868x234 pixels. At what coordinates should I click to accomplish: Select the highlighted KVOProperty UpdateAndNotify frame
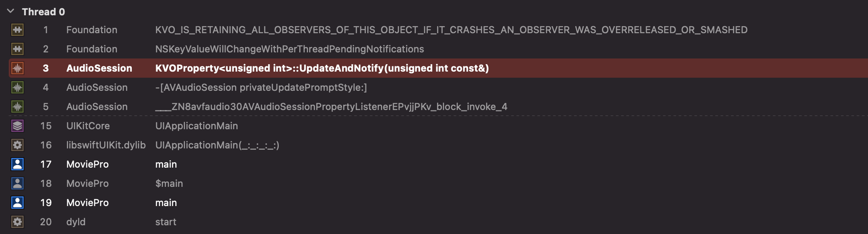point(321,68)
